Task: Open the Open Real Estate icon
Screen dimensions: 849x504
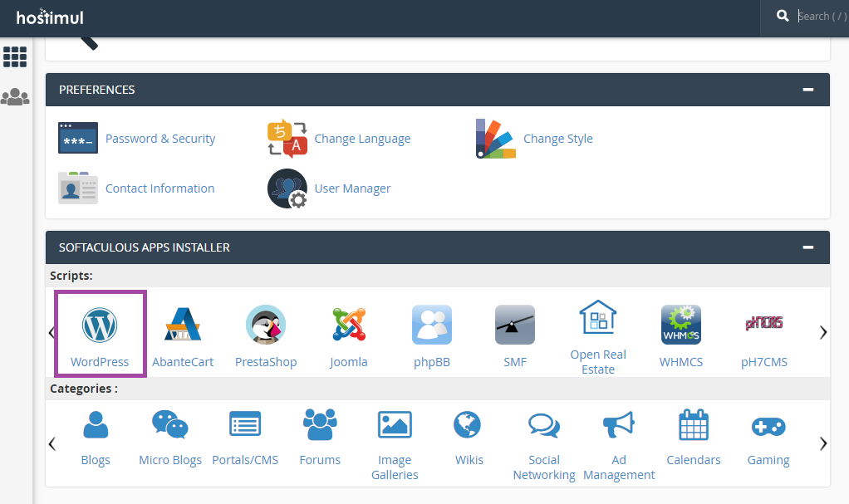Action: pyautogui.click(x=598, y=318)
